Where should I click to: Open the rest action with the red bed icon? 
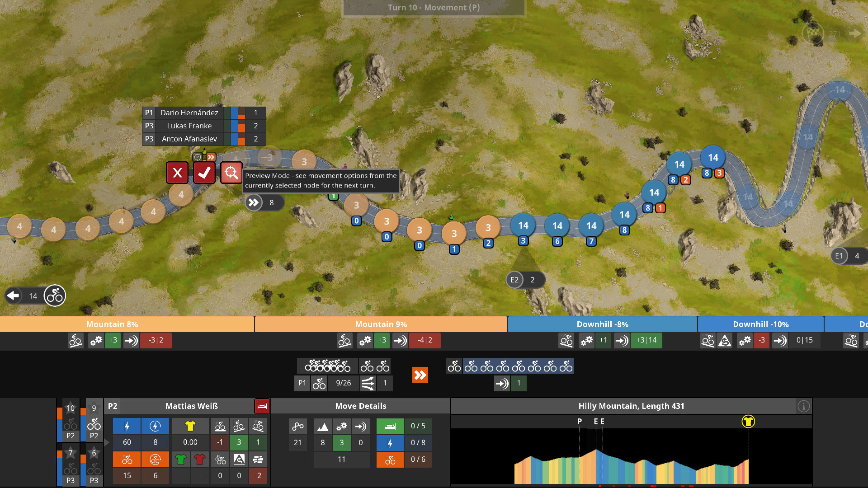coord(261,406)
